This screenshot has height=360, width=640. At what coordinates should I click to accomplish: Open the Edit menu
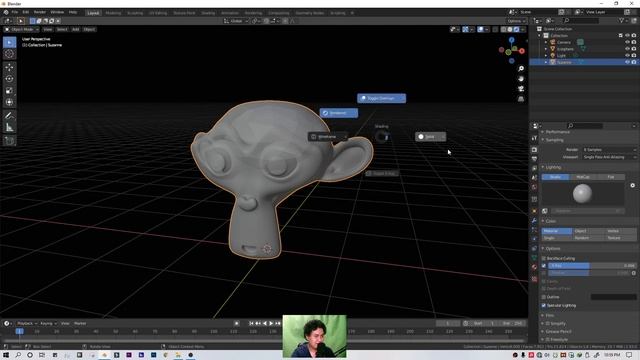pyautogui.click(x=26, y=12)
